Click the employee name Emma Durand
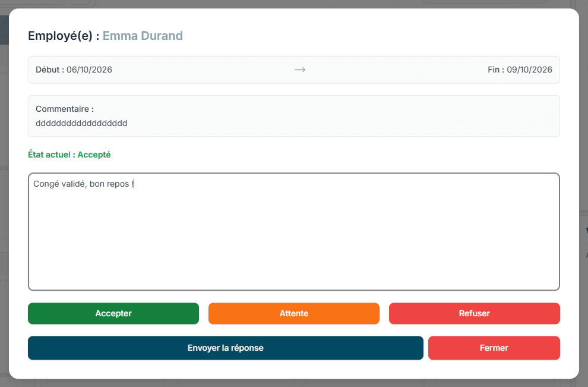Screen dimensions: 588x387 143,36
